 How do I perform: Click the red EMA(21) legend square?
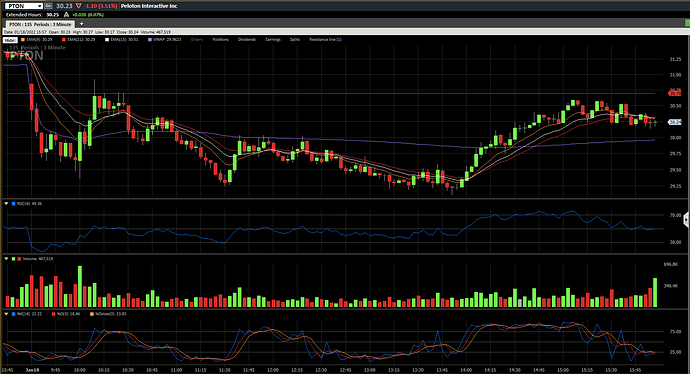64,40
